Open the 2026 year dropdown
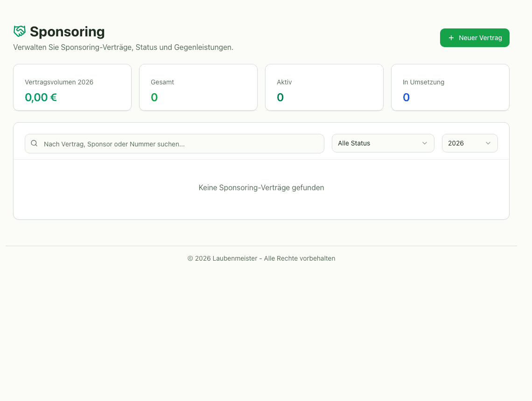The height and width of the screenshot is (401, 532). click(x=470, y=143)
